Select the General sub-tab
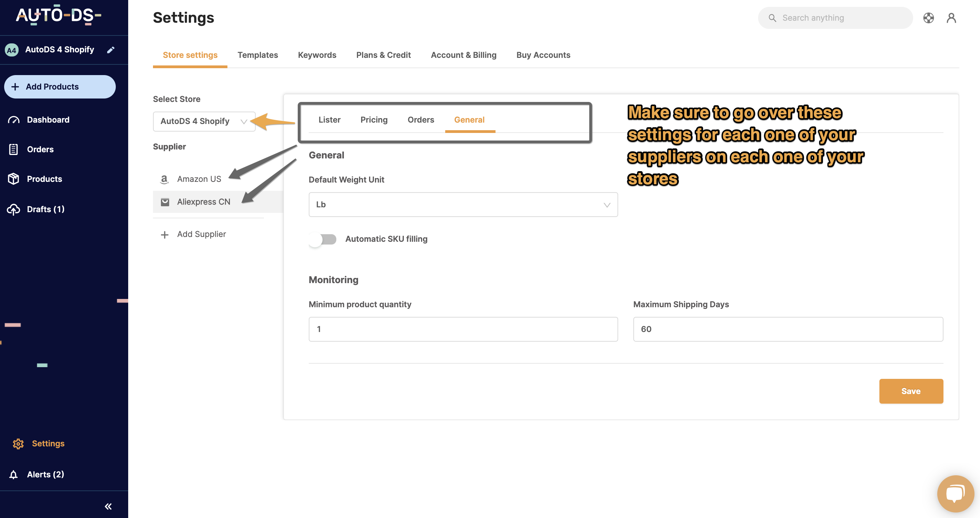The image size is (980, 518). [469, 120]
